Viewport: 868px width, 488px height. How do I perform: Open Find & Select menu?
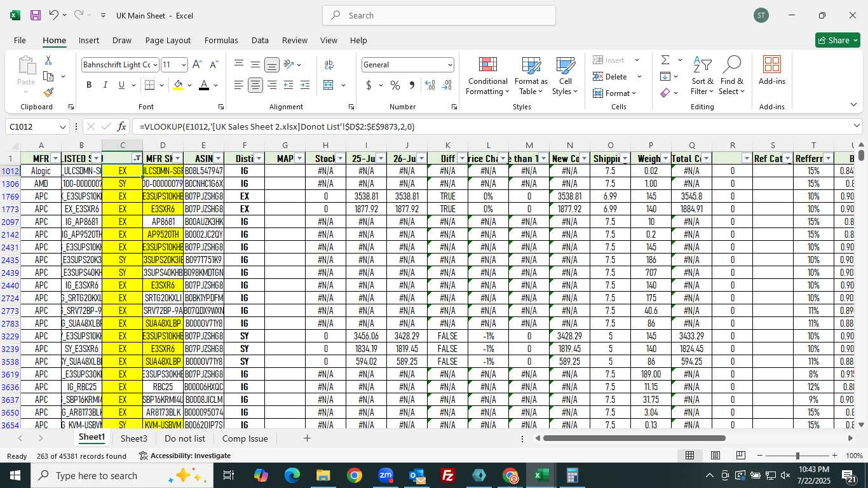[731, 76]
